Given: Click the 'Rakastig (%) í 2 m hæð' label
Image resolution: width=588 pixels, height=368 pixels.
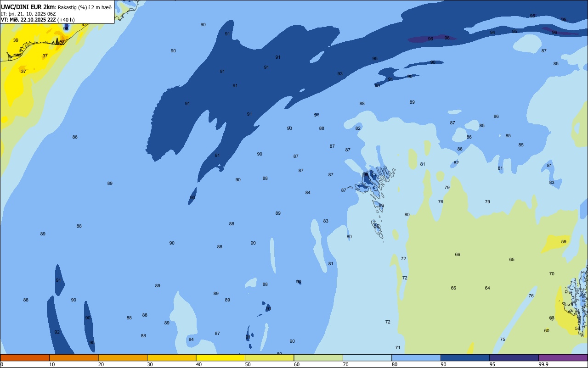Looking at the screenshot, I should (x=85, y=7).
